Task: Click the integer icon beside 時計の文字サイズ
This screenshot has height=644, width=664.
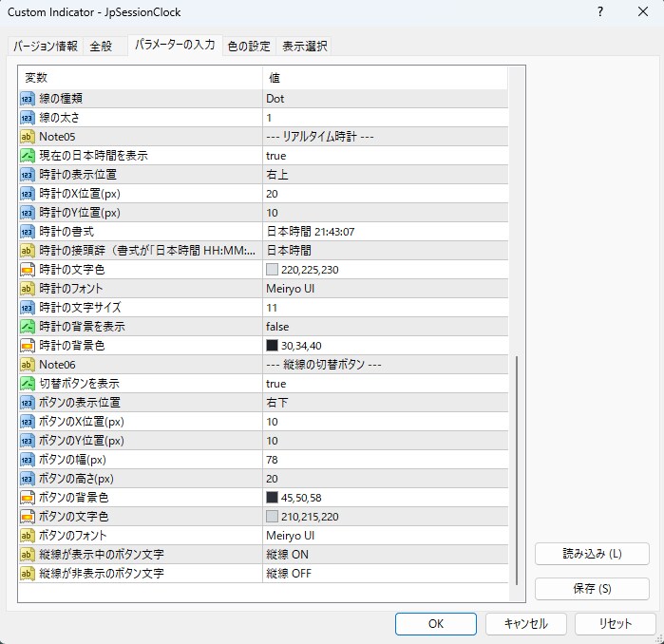Action: pyautogui.click(x=28, y=308)
